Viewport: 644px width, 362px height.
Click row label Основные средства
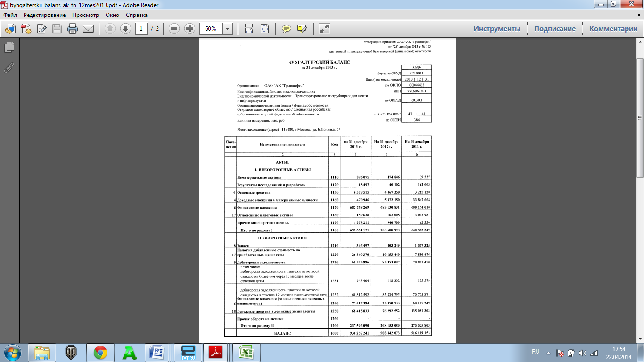point(254,192)
